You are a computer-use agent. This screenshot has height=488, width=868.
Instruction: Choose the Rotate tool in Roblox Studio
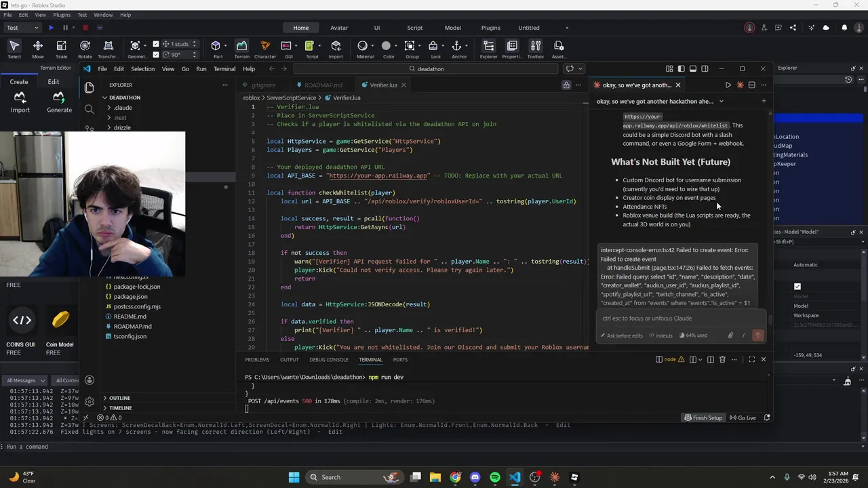coord(85,49)
